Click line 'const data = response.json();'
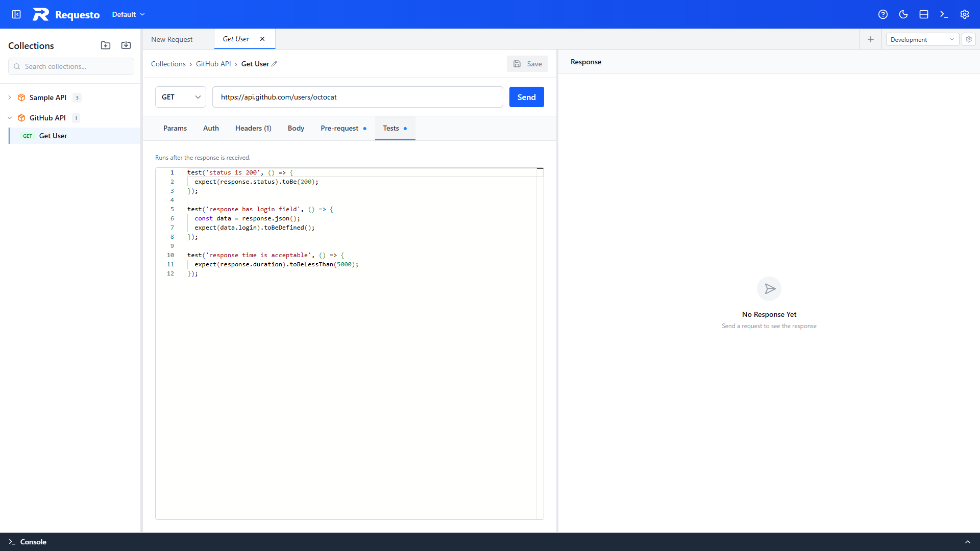 (247, 218)
